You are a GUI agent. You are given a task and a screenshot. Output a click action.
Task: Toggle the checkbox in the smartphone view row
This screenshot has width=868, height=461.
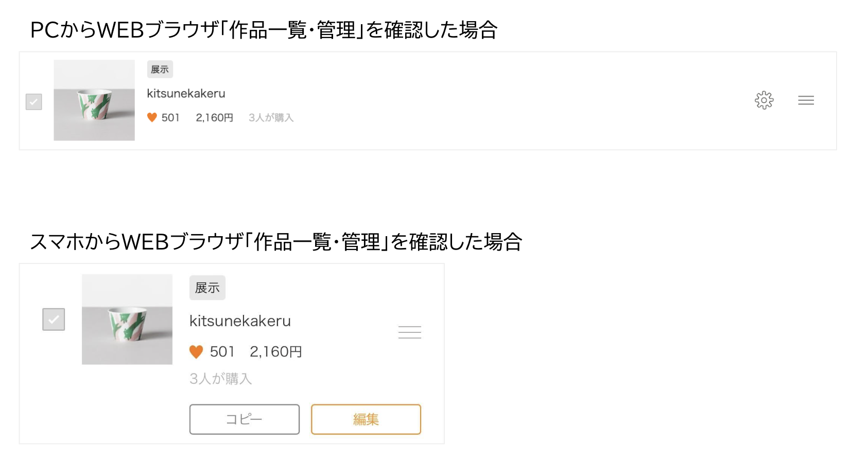pyautogui.click(x=54, y=319)
